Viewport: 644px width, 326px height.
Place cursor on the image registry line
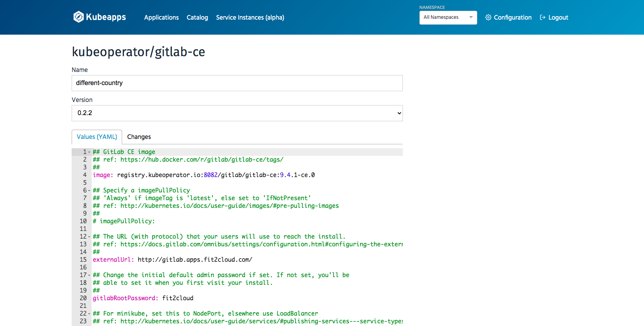pyautogui.click(x=204, y=175)
